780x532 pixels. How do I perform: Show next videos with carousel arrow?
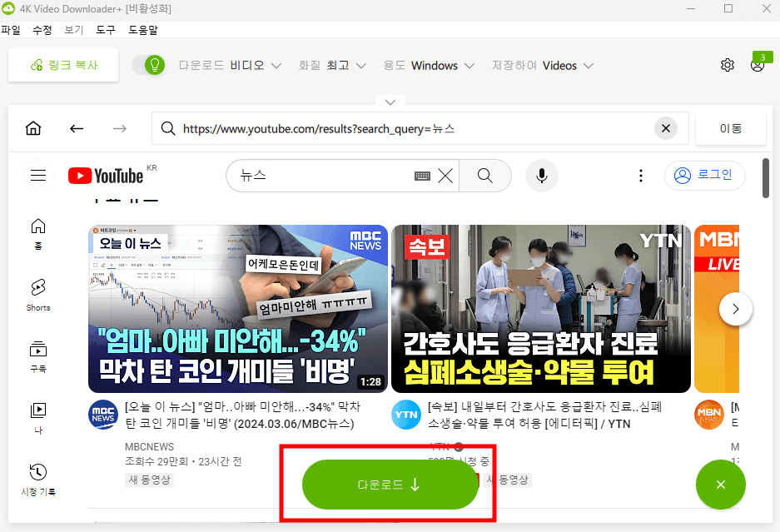click(735, 309)
